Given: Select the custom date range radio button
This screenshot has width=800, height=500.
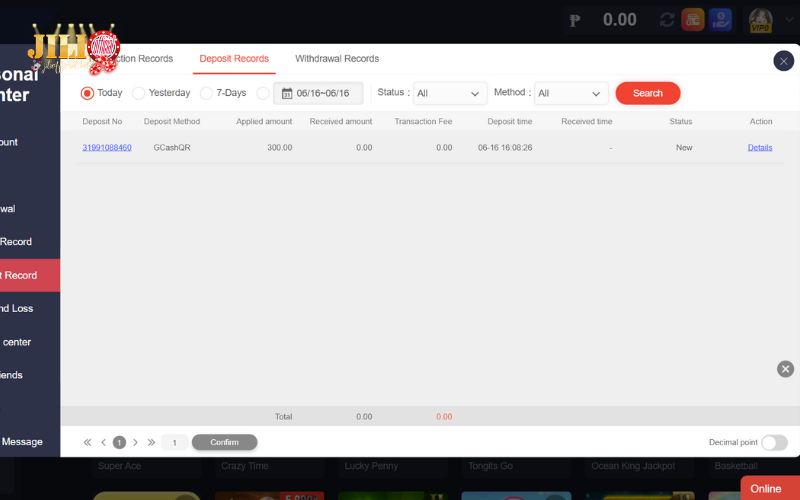Looking at the screenshot, I should click(263, 93).
